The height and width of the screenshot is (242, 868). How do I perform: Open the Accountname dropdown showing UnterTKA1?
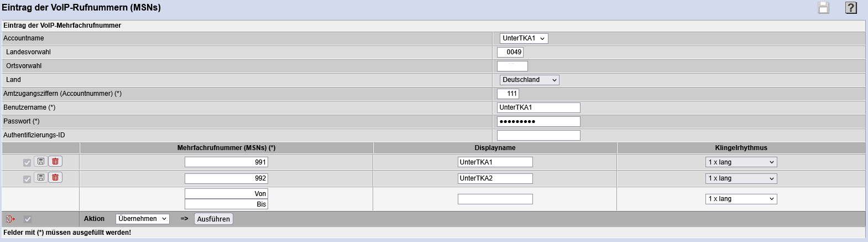[x=524, y=38]
